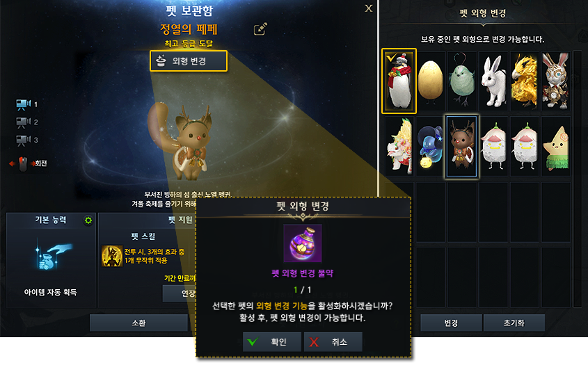Pick the blue witch-hat slime appearance
This screenshot has height=365, width=588.
click(431, 146)
